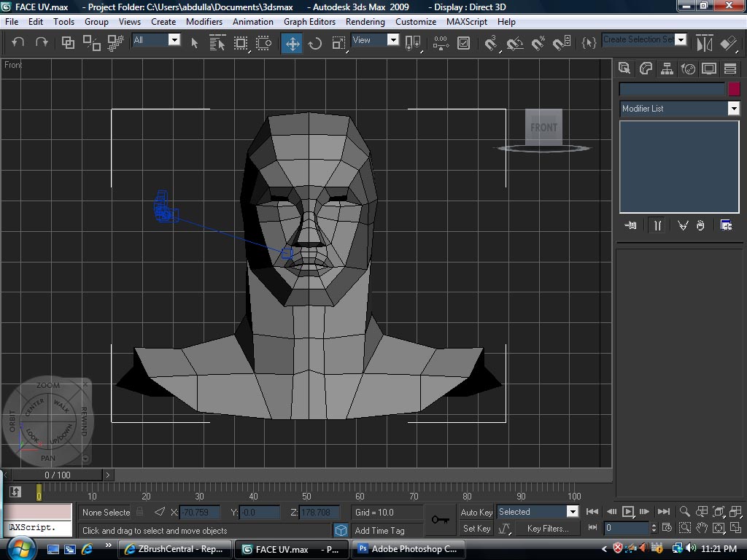Viewport: 747px width, 560px height.
Task: Toggle the Selection Lock padlock
Action: pyautogui.click(x=139, y=512)
